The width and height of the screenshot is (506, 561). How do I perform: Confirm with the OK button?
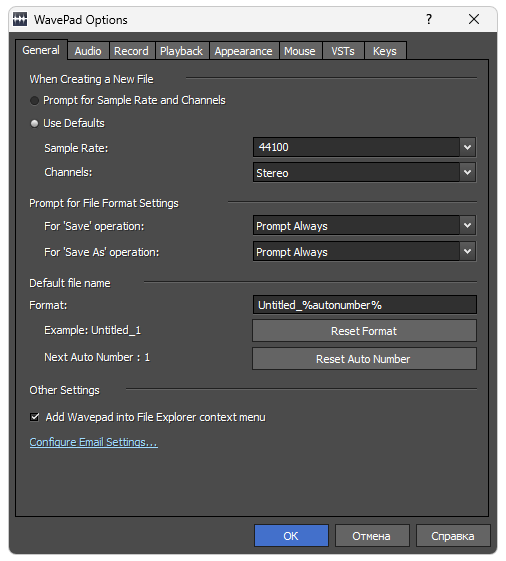click(291, 536)
